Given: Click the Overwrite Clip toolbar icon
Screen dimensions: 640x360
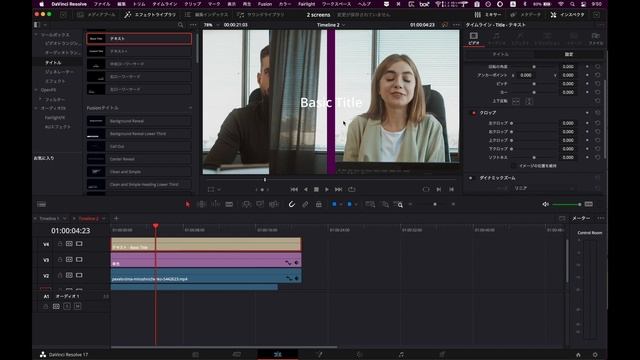Looking at the screenshot, I should click(x=260, y=204).
